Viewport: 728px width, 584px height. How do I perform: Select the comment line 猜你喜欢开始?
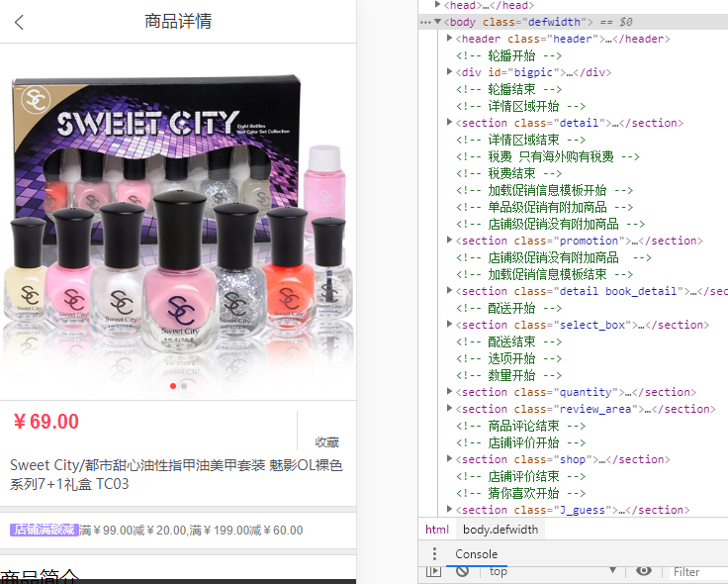(520, 493)
